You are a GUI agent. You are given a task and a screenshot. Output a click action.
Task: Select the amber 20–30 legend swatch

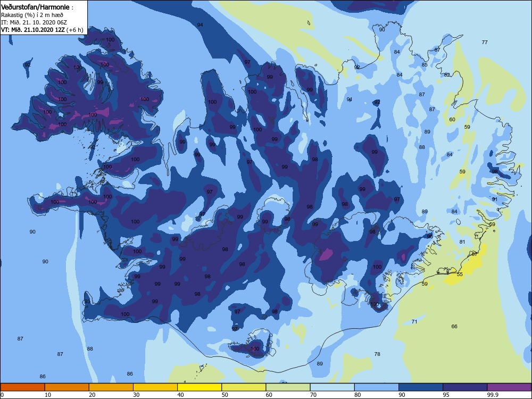click(x=111, y=387)
